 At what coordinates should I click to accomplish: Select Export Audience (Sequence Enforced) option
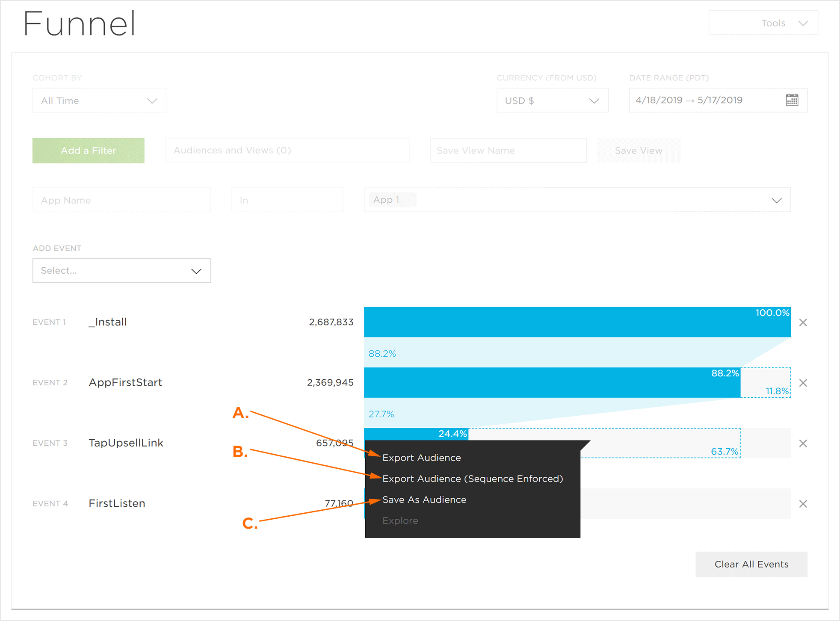472,479
